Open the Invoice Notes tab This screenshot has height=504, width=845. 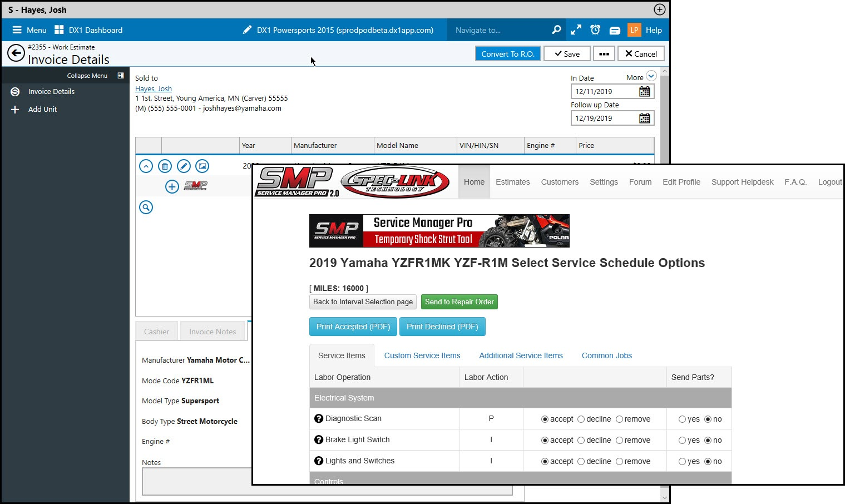coord(213,332)
